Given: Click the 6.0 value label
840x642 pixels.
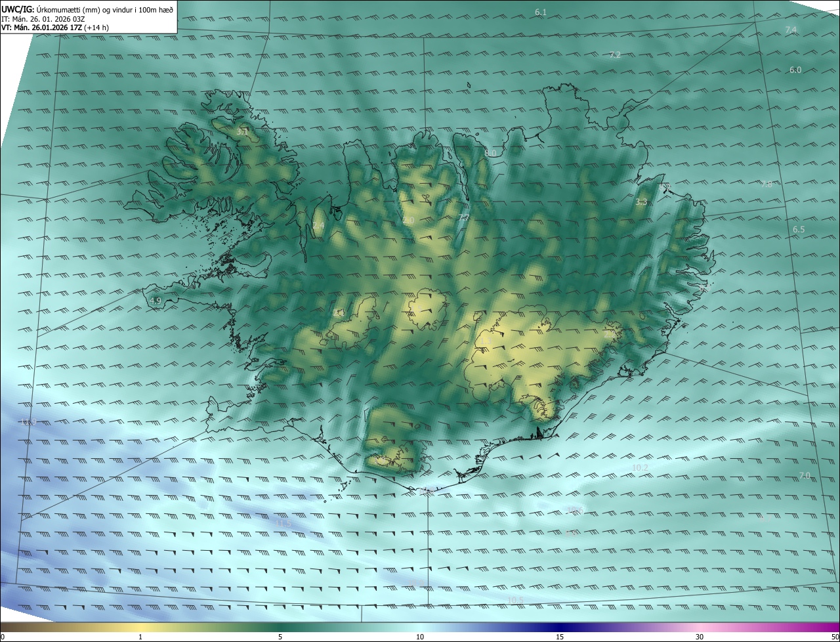Looking at the screenshot, I should (795, 70).
